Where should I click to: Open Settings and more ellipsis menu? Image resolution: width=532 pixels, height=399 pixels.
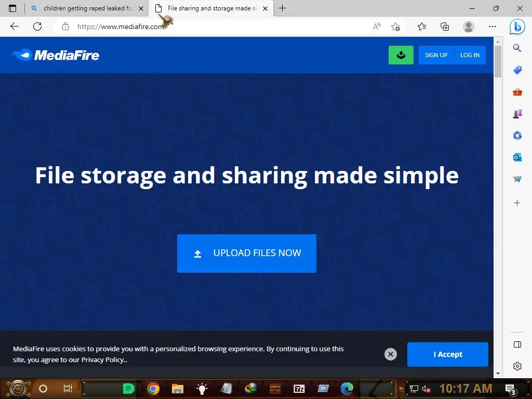493,26
